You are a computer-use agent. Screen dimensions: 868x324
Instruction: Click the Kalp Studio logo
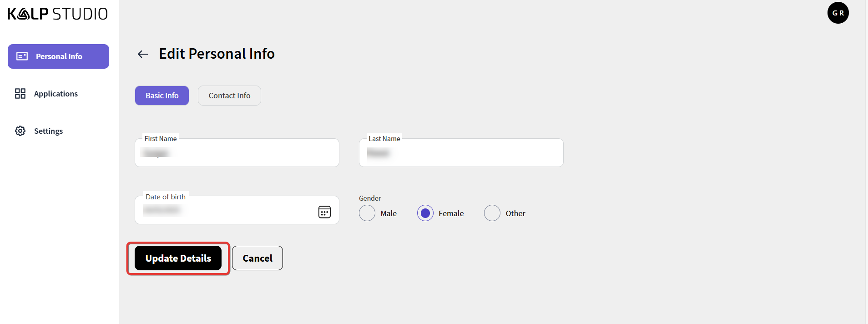tap(57, 14)
